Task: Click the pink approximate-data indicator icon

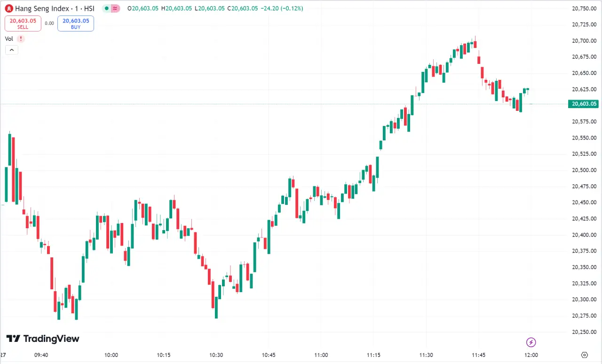Action: (x=115, y=8)
